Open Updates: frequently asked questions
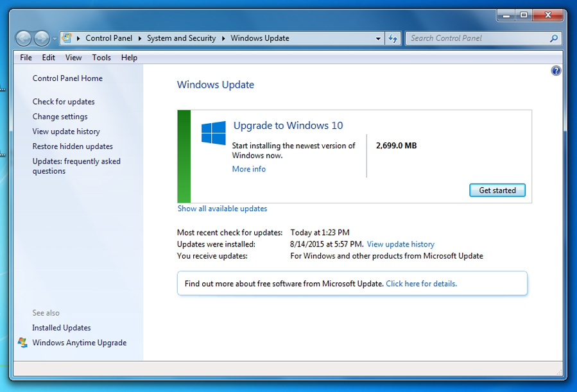Screen dimensions: 577x392 [x=76, y=166]
